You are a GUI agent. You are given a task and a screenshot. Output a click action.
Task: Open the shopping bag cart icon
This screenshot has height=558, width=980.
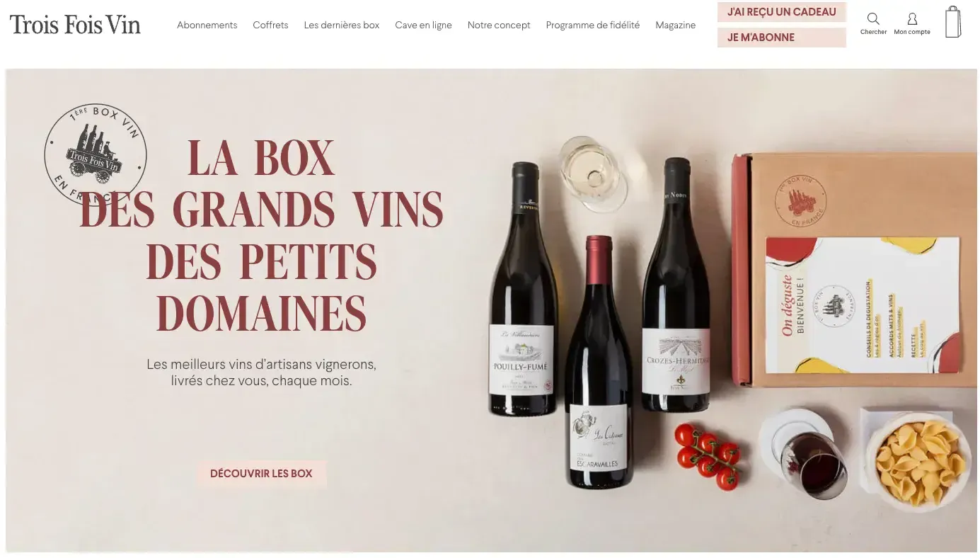click(x=953, y=22)
